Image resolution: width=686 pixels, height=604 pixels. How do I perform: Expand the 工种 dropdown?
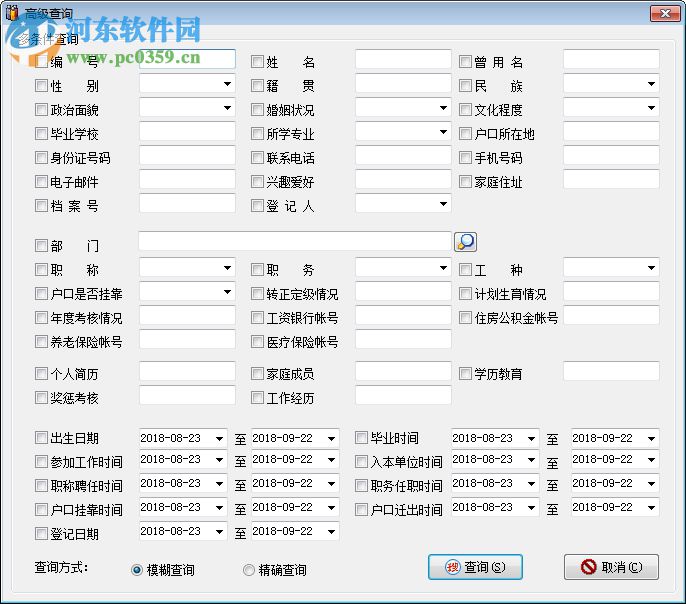pyautogui.click(x=651, y=268)
